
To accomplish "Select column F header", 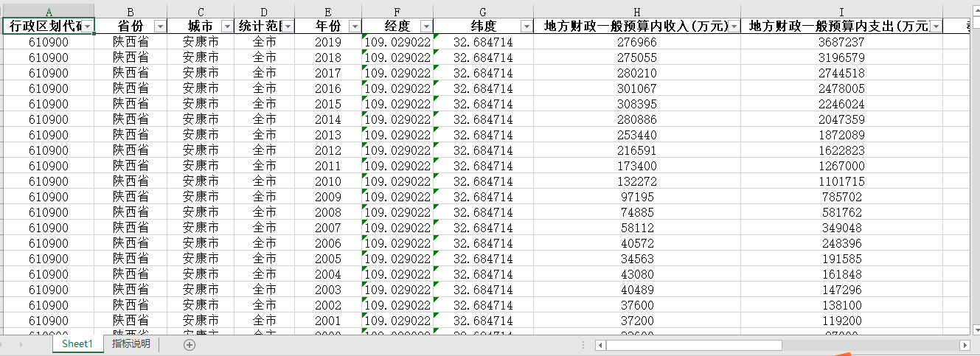I will point(397,12).
